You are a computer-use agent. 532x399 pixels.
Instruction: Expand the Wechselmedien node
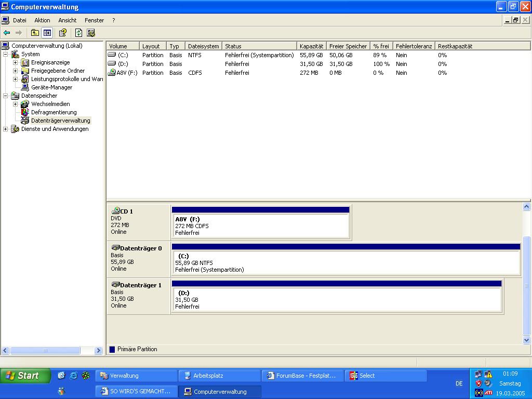coord(15,104)
